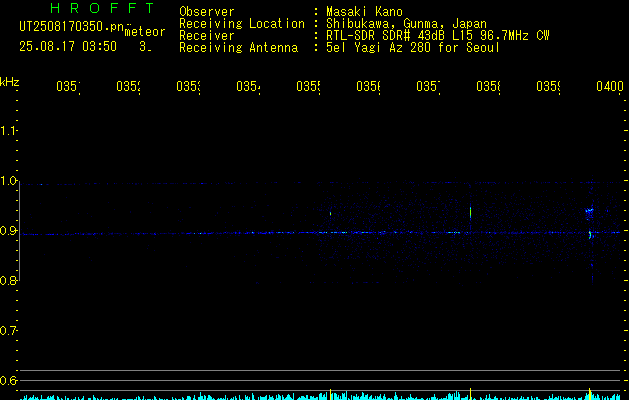The height and width of the screenshot is (400, 629).
Task: Click the 1.1 kHz frequency label
Action: [8, 131]
